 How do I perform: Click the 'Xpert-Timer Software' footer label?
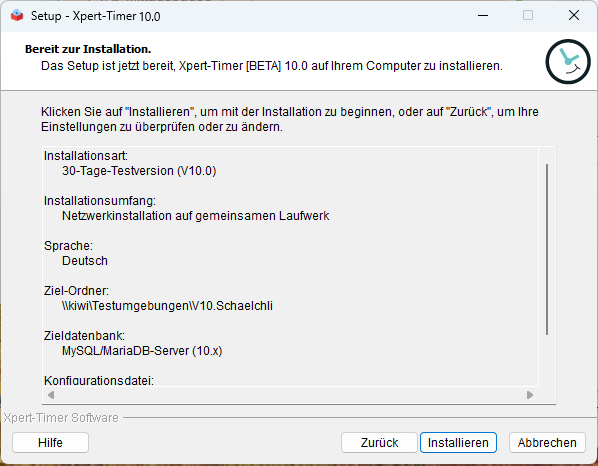(61, 418)
